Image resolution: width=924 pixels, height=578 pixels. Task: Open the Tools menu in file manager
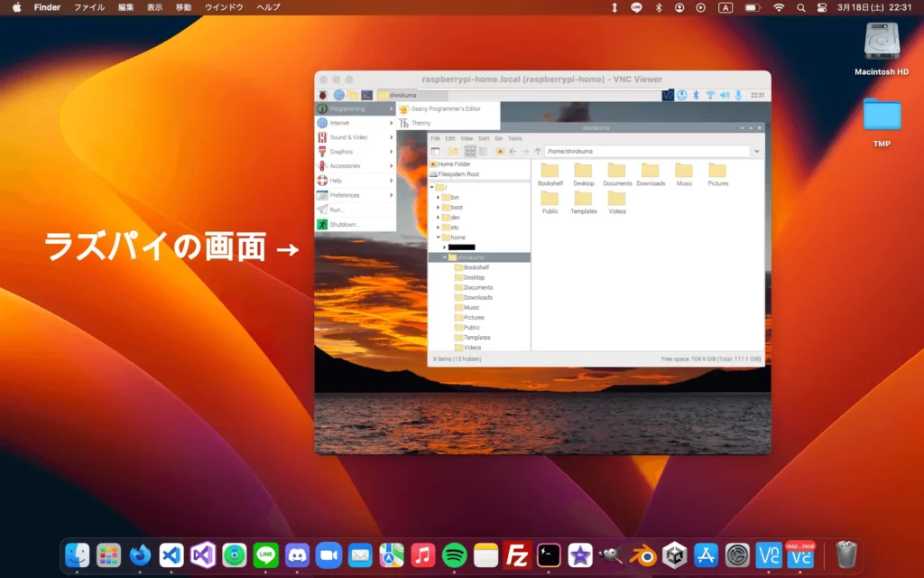pyautogui.click(x=515, y=138)
